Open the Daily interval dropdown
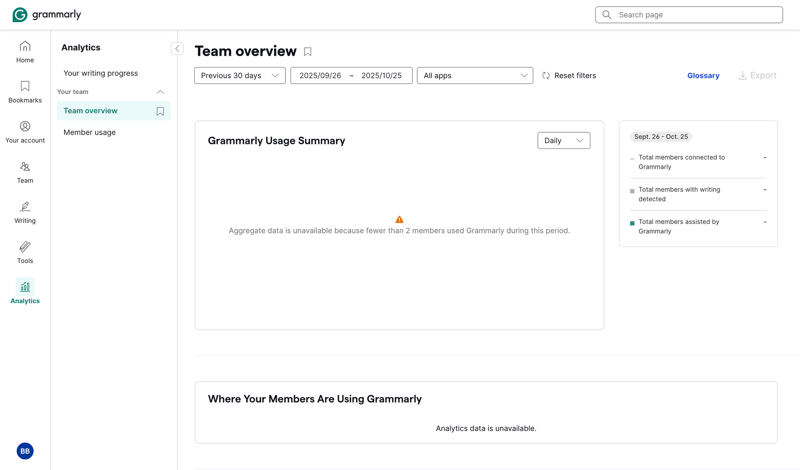This screenshot has height=470, width=800. (564, 140)
